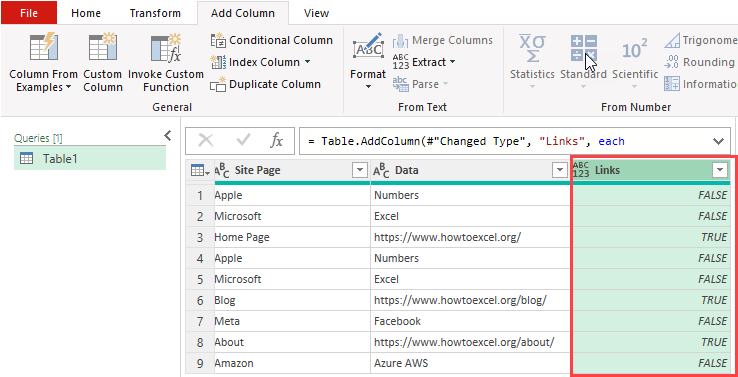Open the table menu icon in the grid corner
This screenshot has height=377, width=738.
200,170
